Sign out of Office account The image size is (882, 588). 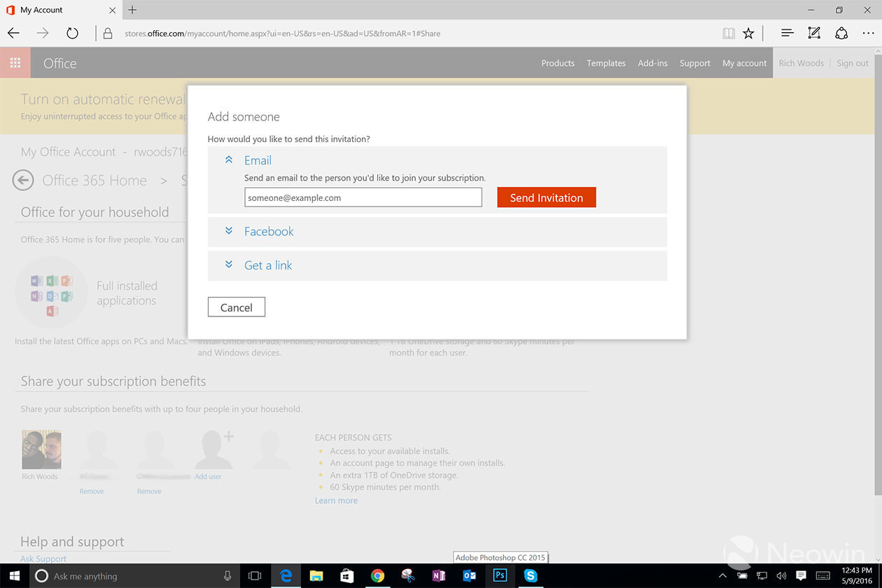tap(853, 63)
